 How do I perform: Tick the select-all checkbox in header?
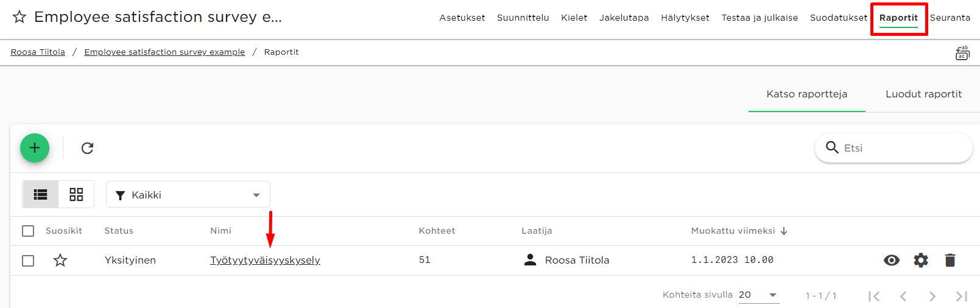click(x=28, y=231)
